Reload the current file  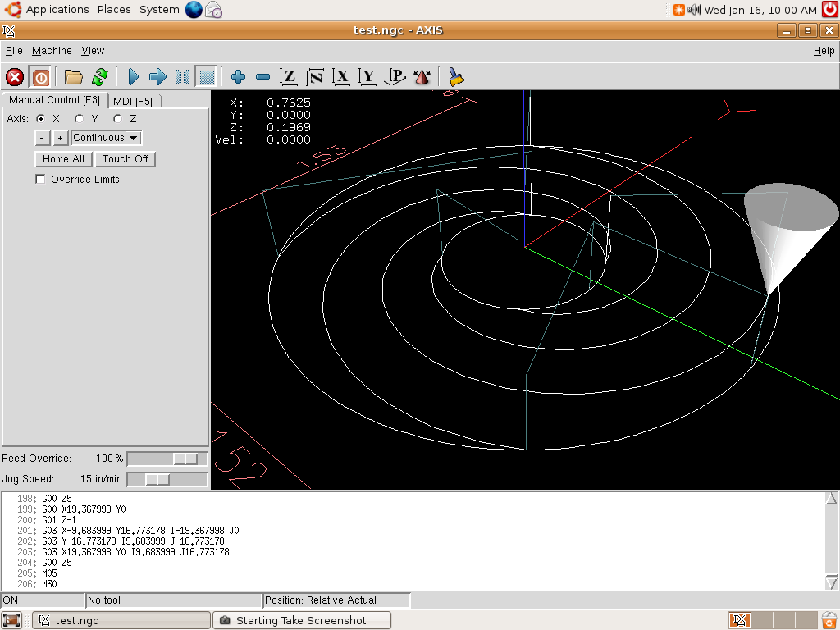[99, 77]
